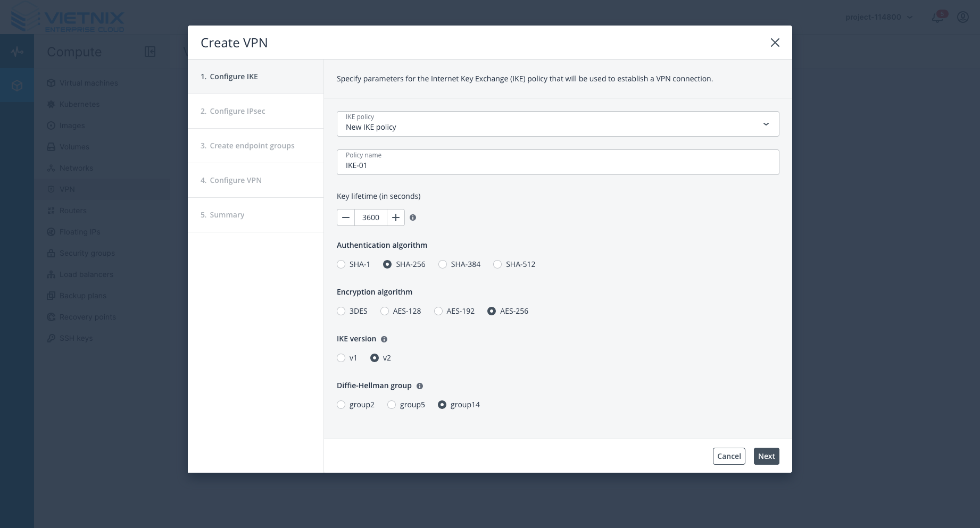Increase key lifetime with plus button
980x528 pixels.
396,217
